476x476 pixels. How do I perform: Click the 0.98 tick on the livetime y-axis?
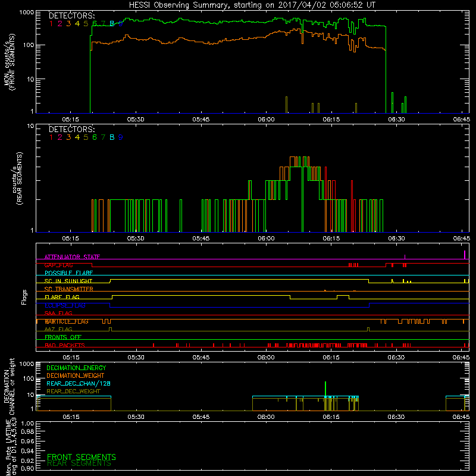click(x=27, y=432)
